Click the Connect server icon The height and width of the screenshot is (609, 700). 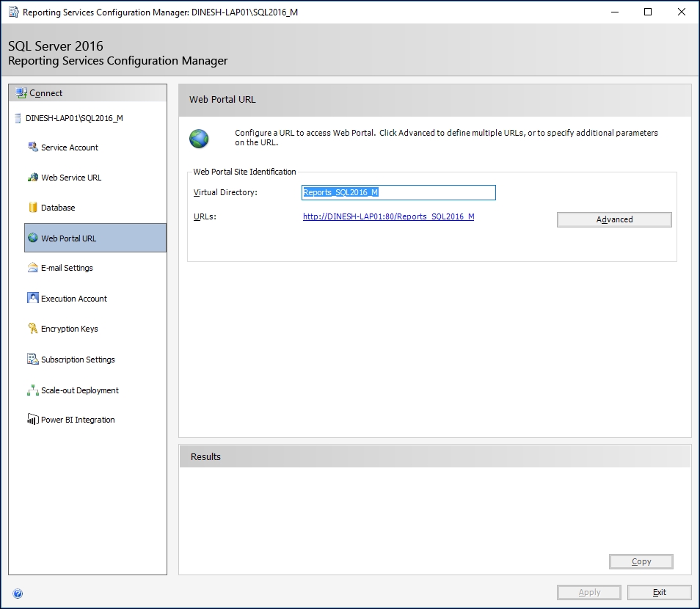(x=21, y=93)
